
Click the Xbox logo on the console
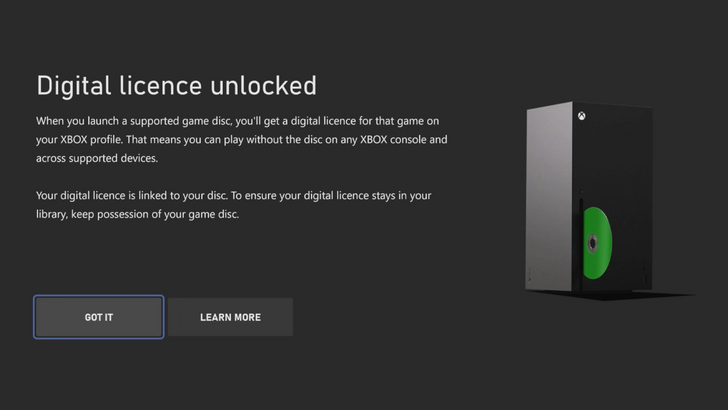[581, 116]
